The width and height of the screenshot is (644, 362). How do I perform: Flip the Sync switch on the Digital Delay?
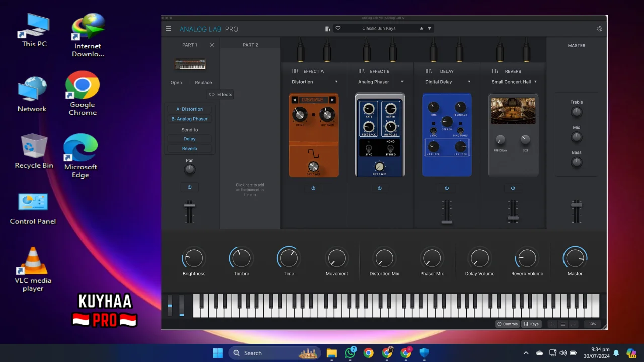click(x=433, y=131)
